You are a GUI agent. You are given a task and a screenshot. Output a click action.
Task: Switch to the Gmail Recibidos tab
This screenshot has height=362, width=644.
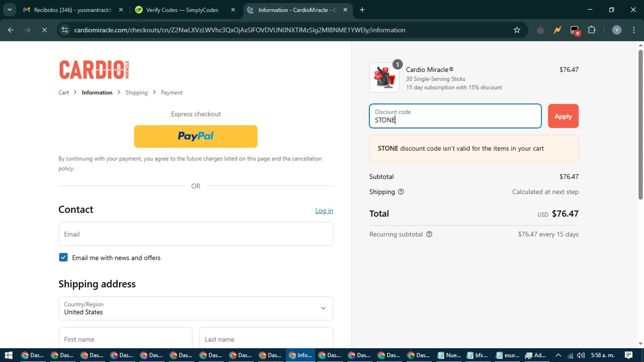pyautogui.click(x=68, y=10)
